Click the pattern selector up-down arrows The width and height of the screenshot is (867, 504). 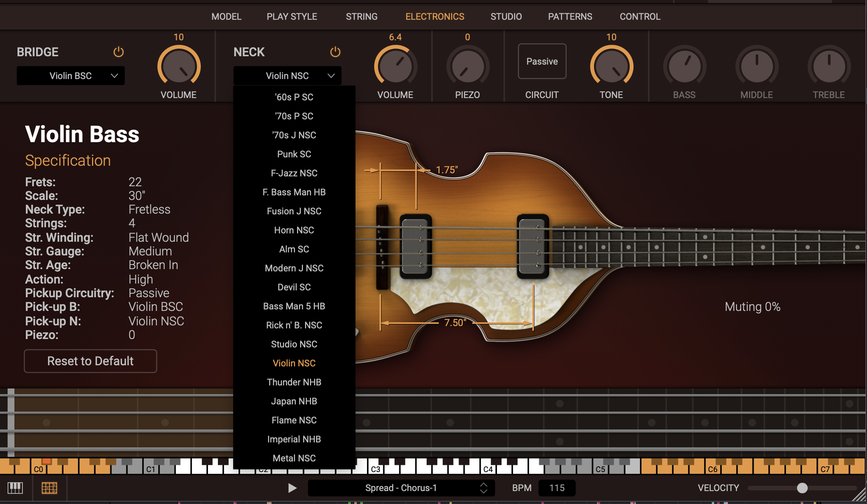(483, 488)
